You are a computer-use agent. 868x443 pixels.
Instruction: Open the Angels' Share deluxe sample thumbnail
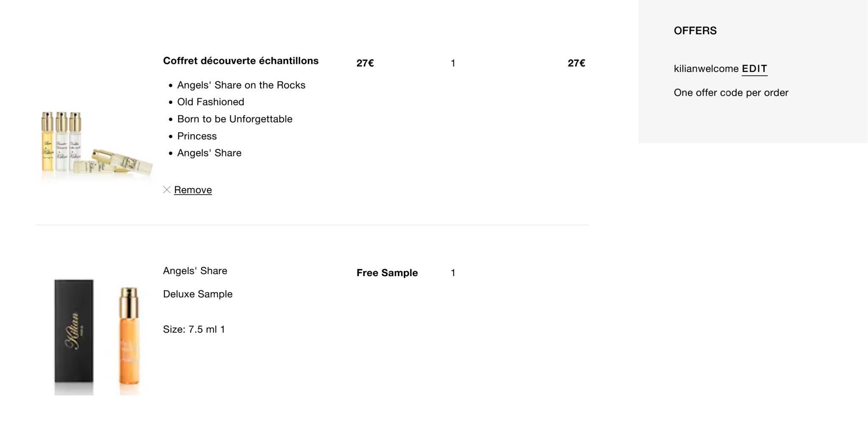click(97, 337)
